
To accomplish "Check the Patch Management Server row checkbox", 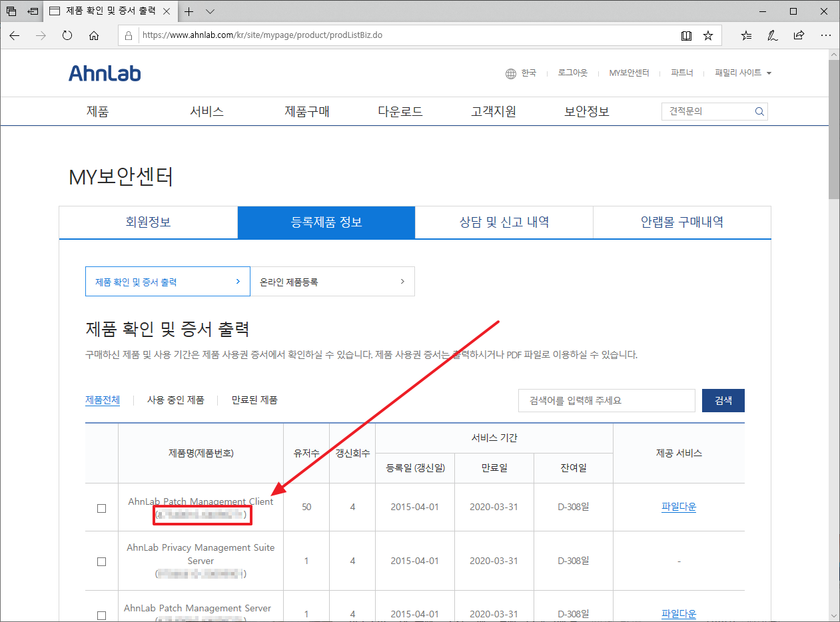I will 101,615.
